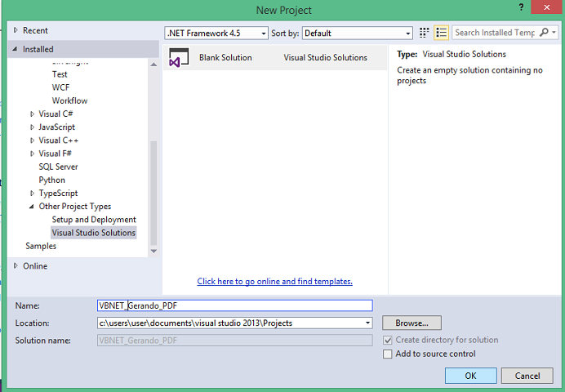Image resolution: width=565 pixels, height=392 pixels.
Task: Select the Samples category
Action: pyautogui.click(x=41, y=246)
